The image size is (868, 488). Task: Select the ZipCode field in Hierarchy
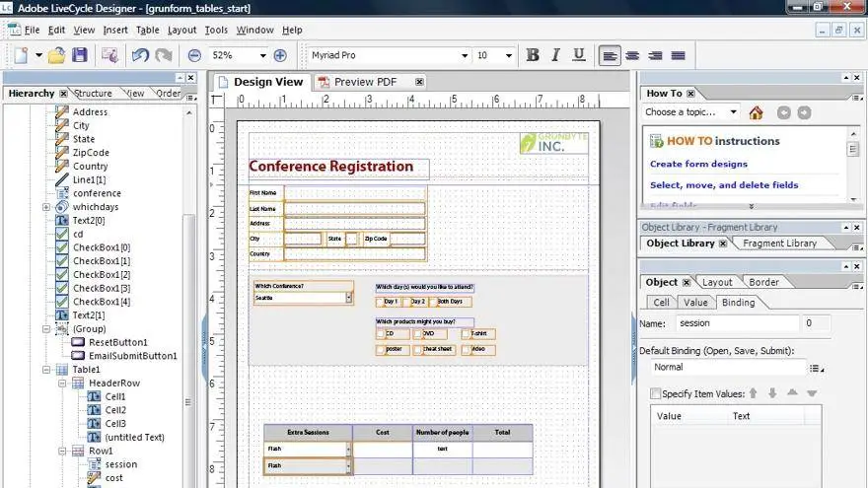coord(91,153)
